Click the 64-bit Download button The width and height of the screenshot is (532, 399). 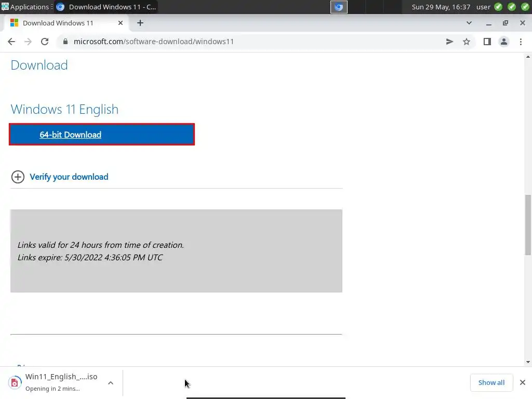point(102,135)
